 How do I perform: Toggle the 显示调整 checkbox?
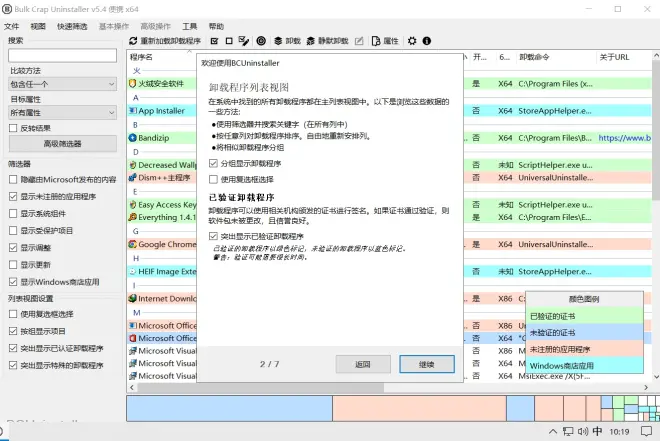point(13,247)
